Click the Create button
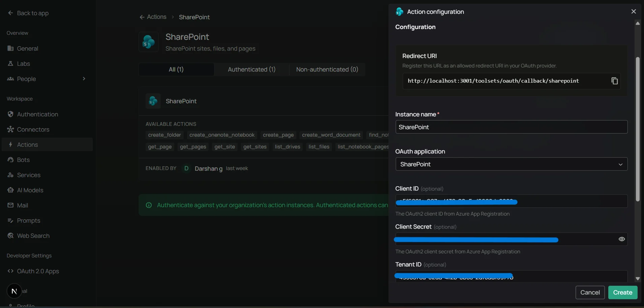Screen dimensions: 644x308 point(622,292)
